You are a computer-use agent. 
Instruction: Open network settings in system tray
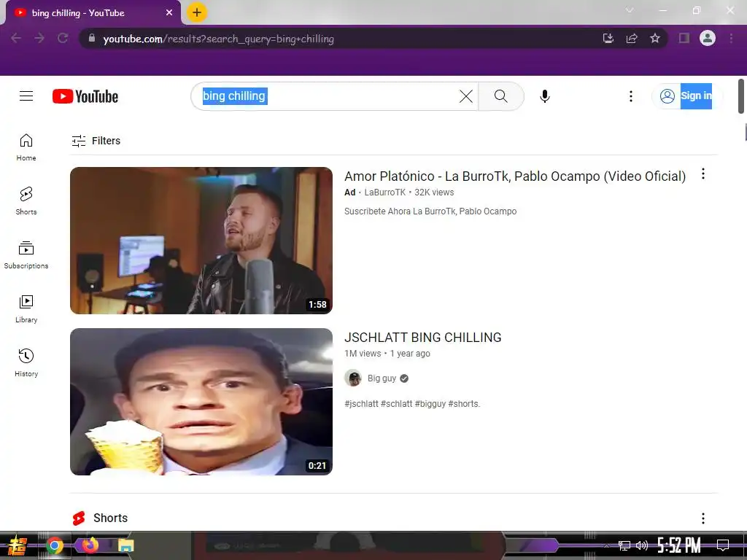pos(624,545)
